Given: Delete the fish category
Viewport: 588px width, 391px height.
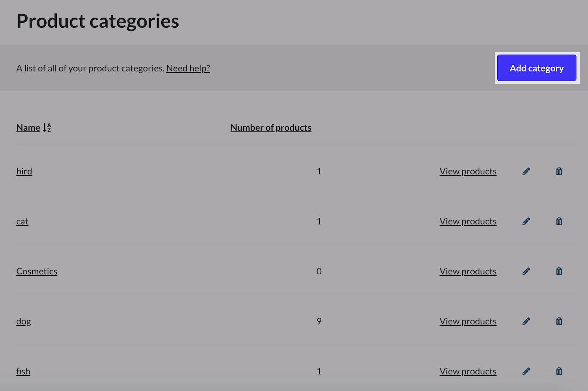Looking at the screenshot, I should point(559,371).
